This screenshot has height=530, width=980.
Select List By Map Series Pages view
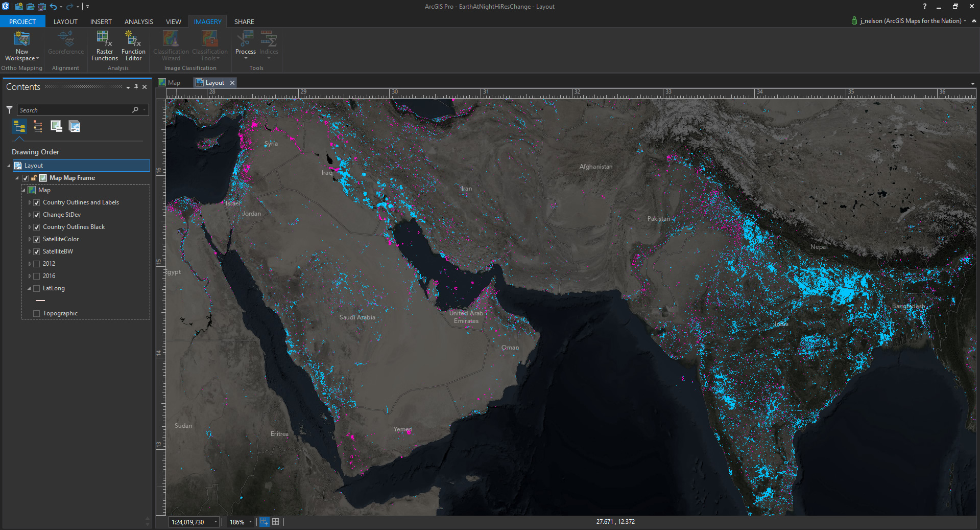74,126
